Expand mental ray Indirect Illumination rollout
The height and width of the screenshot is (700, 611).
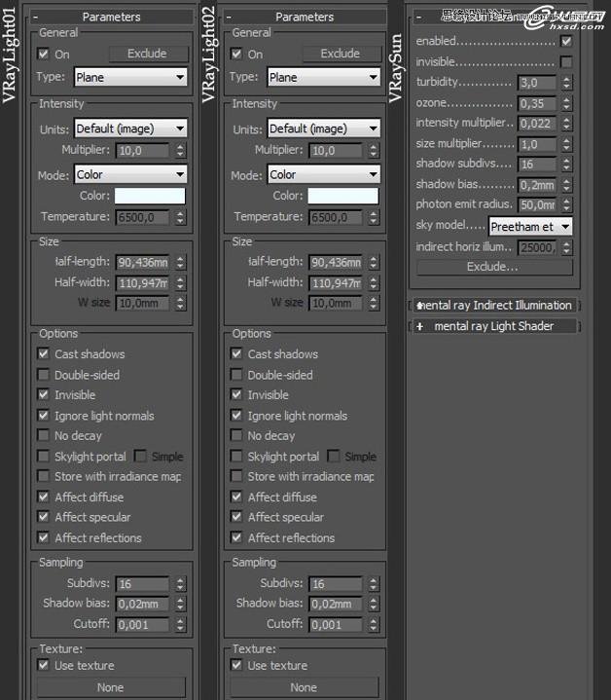coord(494,306)
